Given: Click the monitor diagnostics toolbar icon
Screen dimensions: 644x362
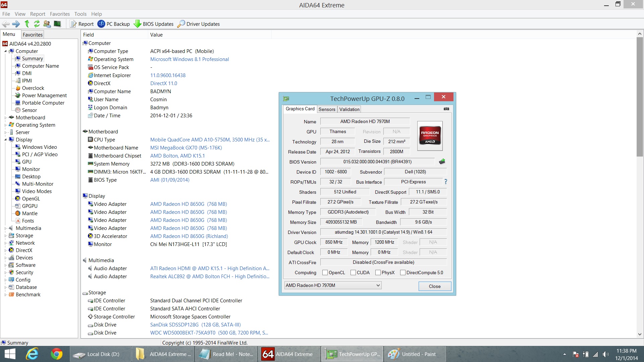Looking at the screenshot, I should [57, 24].
